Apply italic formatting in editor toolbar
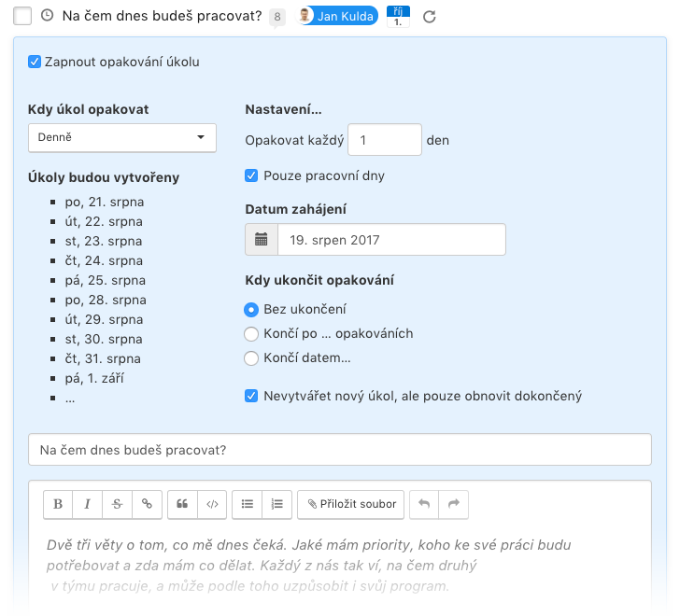The image size is (680, 616). (87, 504)
